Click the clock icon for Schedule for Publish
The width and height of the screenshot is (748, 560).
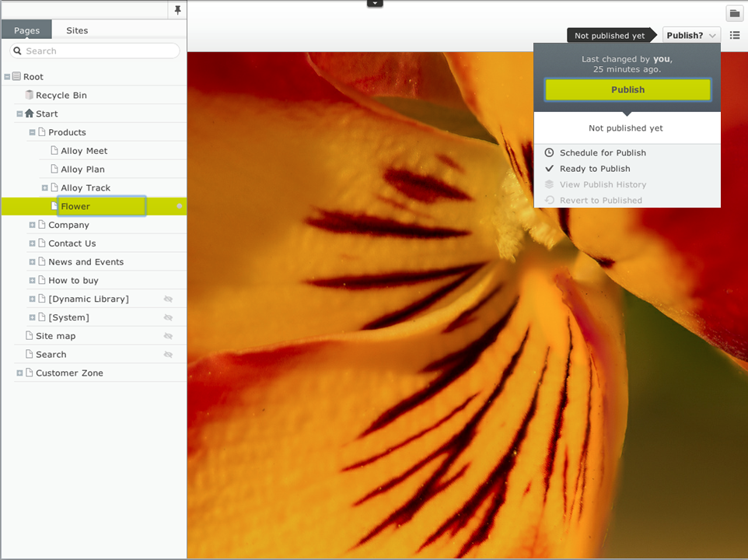pos(549,153)
